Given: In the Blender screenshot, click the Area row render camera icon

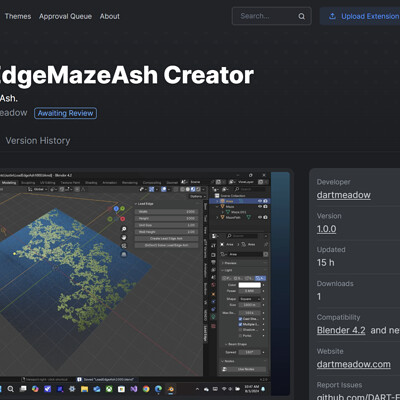Looking at the screenshot, I should (265, 201).
